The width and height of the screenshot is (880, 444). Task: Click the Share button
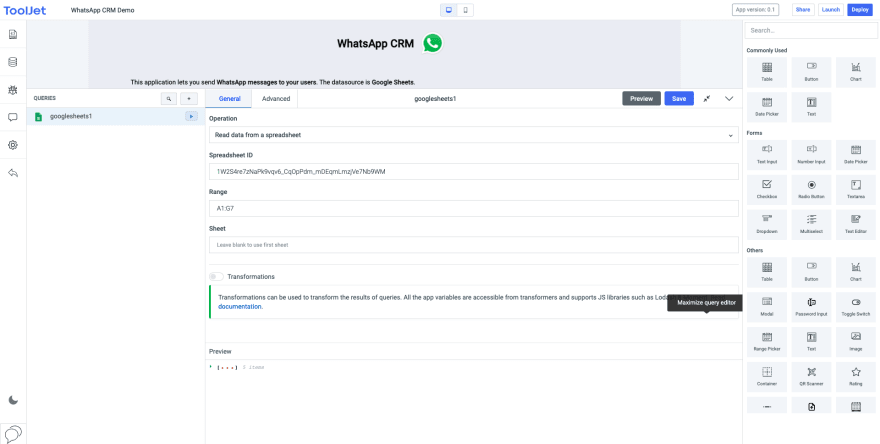tap(803, 10)
